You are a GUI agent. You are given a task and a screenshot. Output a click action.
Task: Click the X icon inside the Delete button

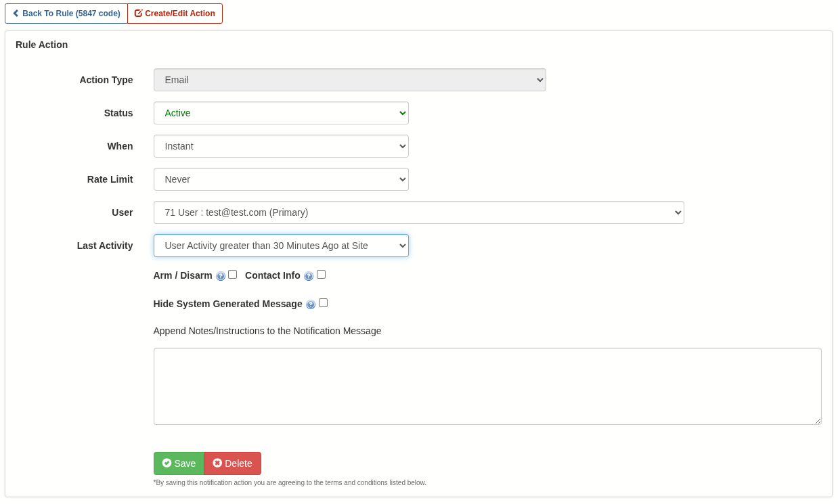pos(217,463)
